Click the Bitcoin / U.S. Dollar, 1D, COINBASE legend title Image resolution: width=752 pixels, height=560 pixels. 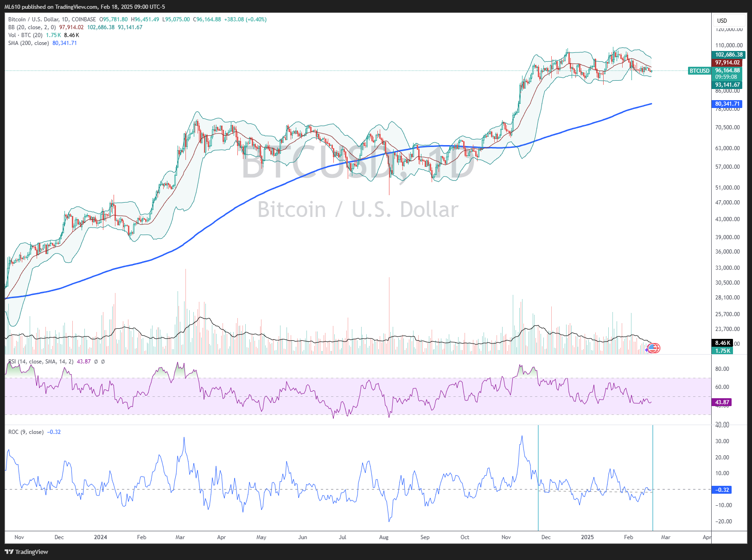click(x=52, y=19)
